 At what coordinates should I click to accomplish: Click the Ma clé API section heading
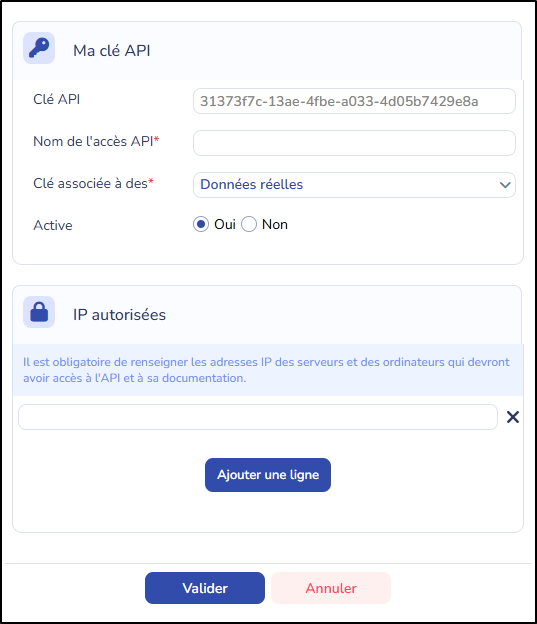pyautogui.click(x=111, y=51)
